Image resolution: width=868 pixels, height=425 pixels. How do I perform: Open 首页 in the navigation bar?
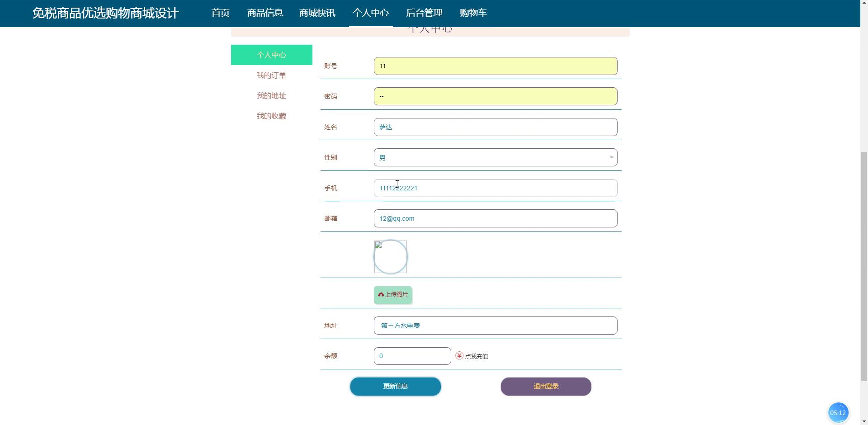(221, 13)
